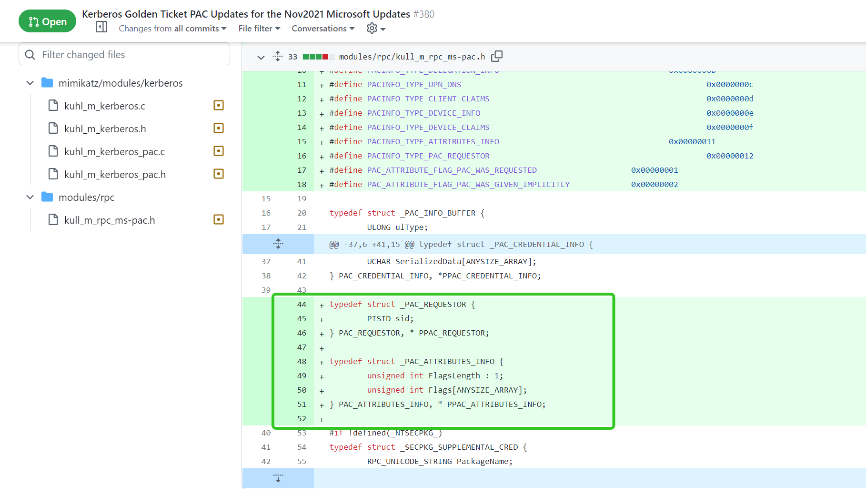Select kuhl_m_kerberos.h in file tree
Image resolution: width=866 pixels, height=504 pixels.
[x=105, y=129]
